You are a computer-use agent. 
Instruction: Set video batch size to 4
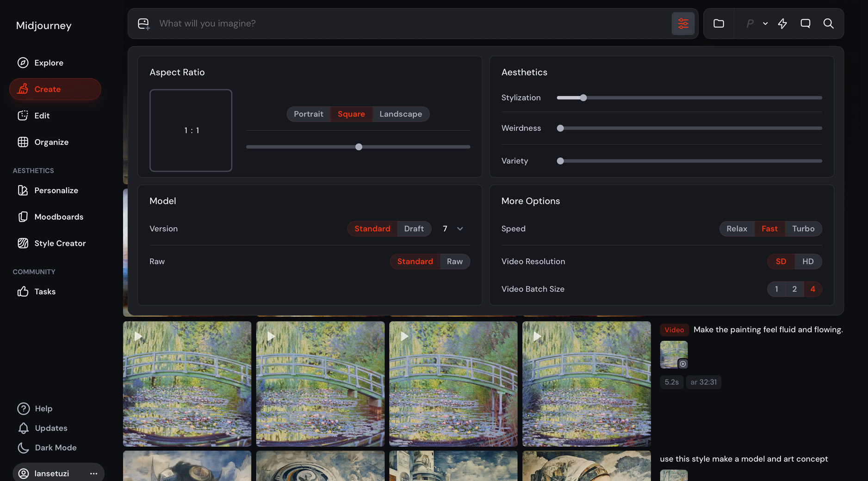(x=812, y=289)
